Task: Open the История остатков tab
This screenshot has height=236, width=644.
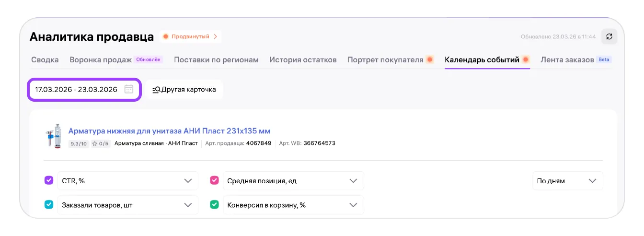Action: tap(303, 60)
